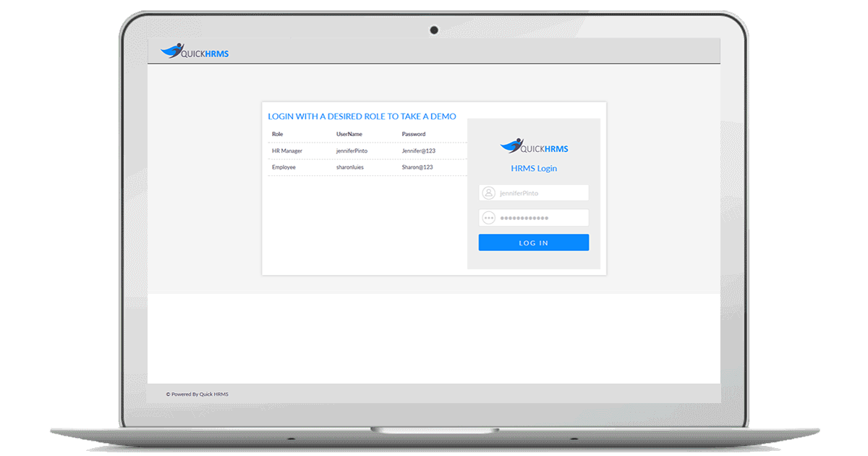Click the Jennifer@123 password in the table
This screenshot has width=868, height=456.
point(418,151)
